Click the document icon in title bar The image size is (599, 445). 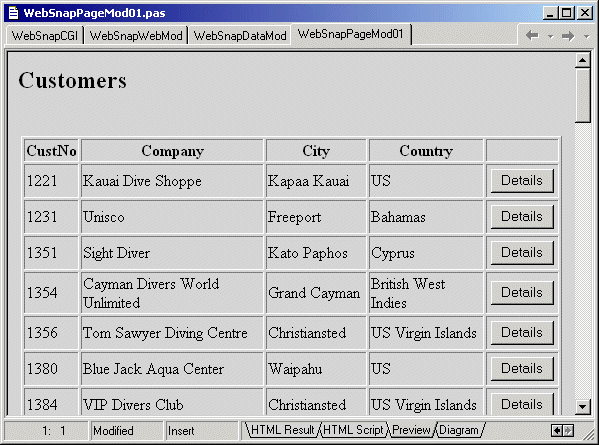(13, 13)
